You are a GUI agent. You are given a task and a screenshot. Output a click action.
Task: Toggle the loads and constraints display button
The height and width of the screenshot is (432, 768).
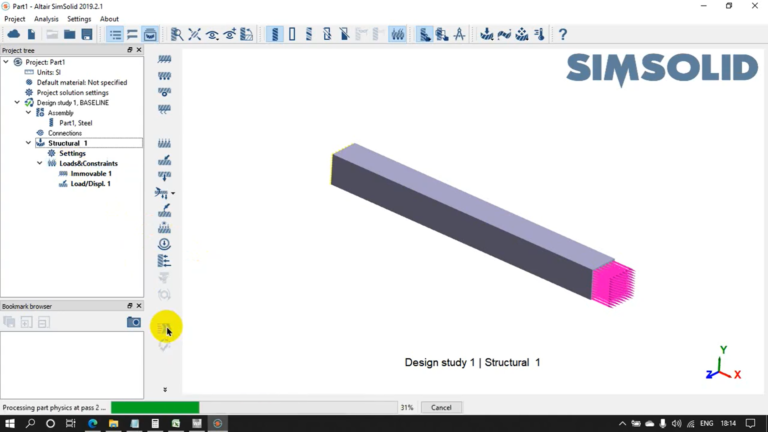398,34
